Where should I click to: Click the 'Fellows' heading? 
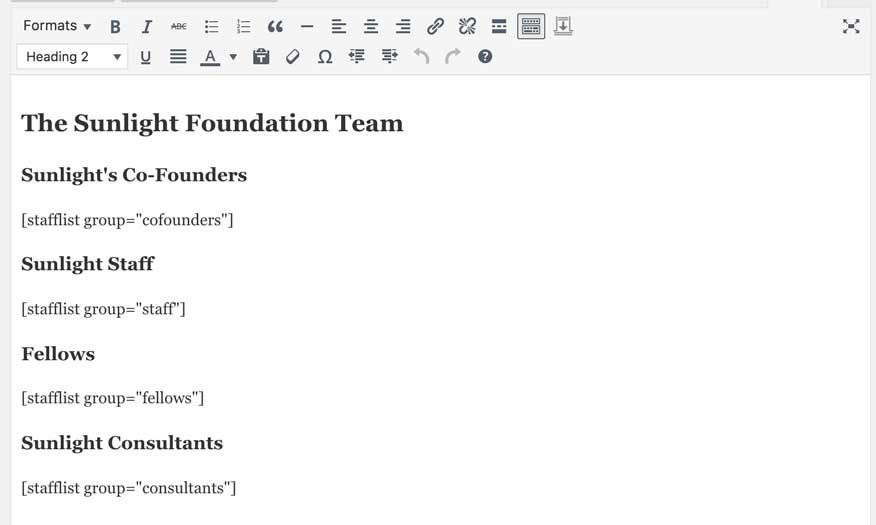tap(58, 354)
